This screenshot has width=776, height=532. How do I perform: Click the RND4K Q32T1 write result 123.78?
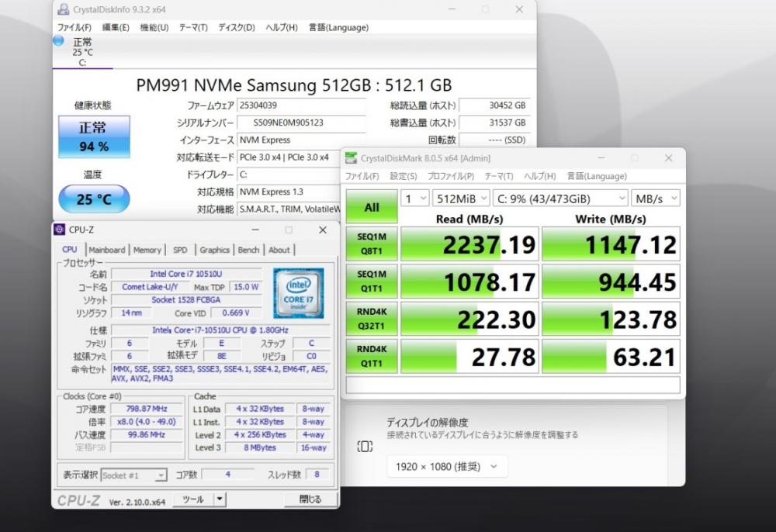coord(611,319)
